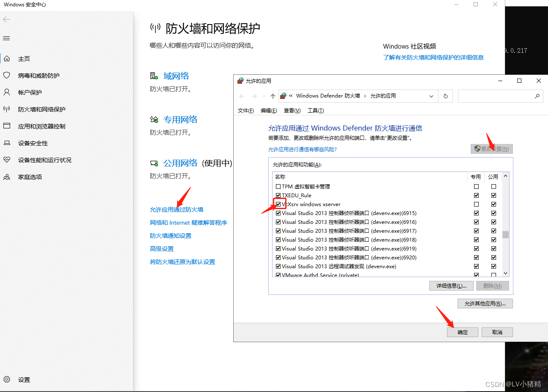Image resolution: width=548 pixels, height=392 pixels.
Task: Toggle TXEDU_Rule name checkbox
Action: (278, 196)
